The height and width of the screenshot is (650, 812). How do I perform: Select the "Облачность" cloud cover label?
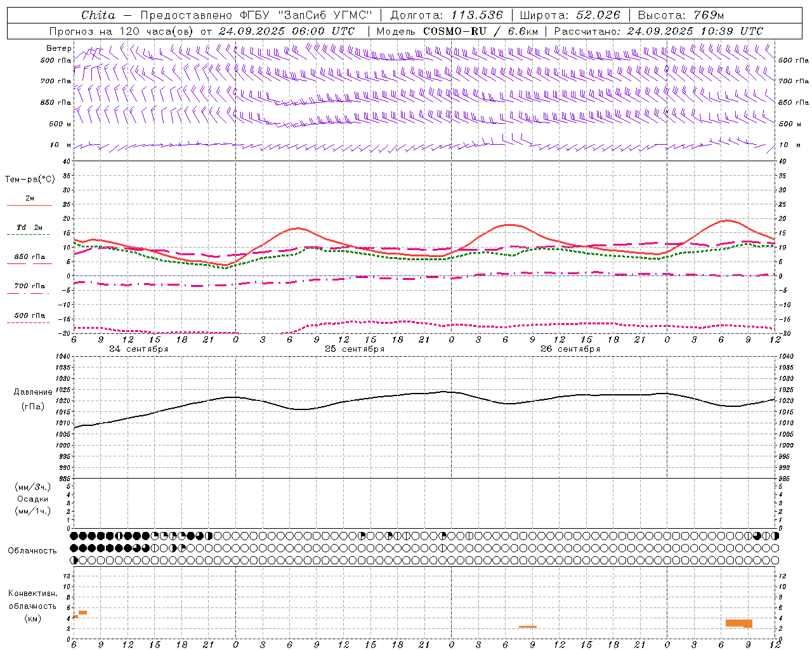[32, 551]
